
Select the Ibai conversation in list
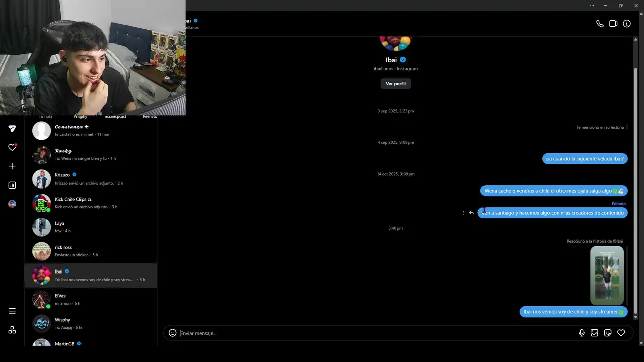coord(91,276)
